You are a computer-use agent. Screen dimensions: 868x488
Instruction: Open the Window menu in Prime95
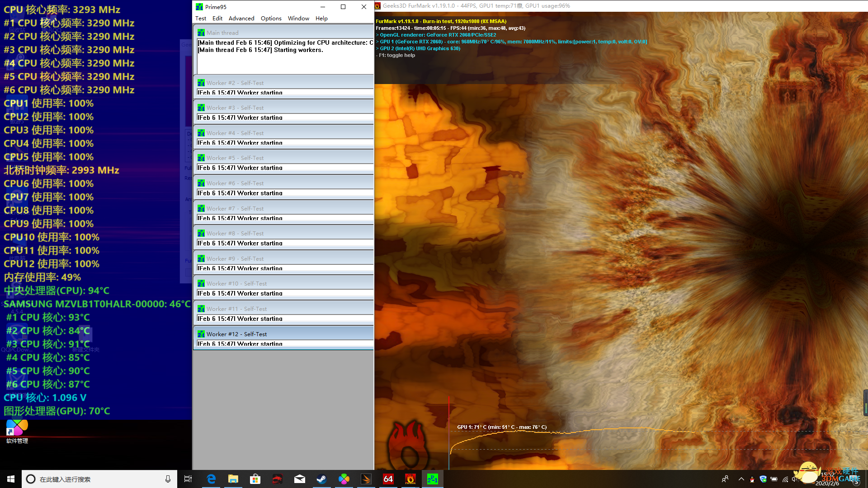[x=298, y=19]
